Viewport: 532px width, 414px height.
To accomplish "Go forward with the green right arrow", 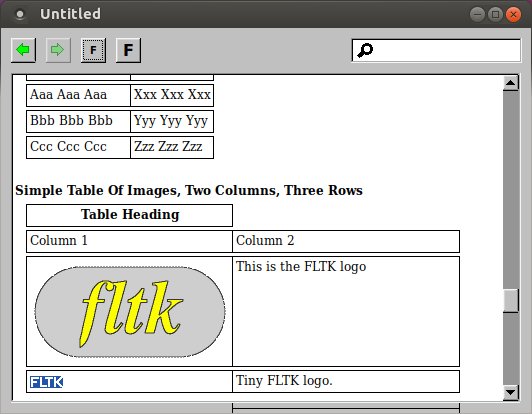I will (x=58, y=50).
